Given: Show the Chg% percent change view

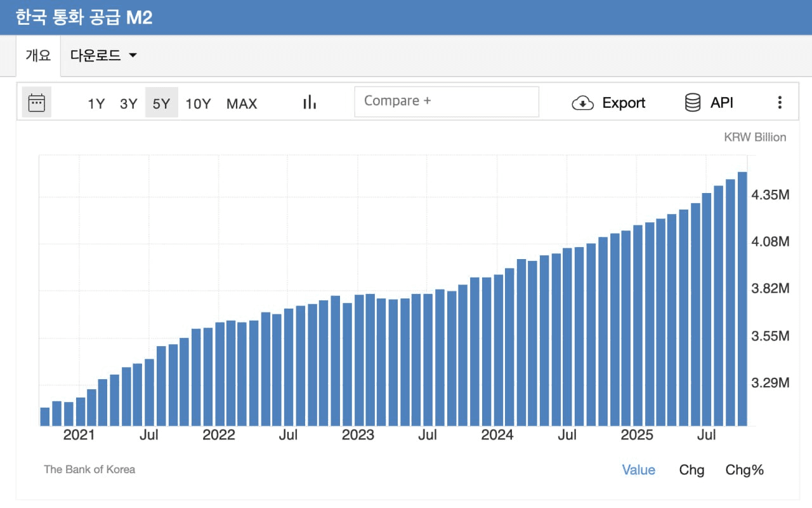Looking at the screenshot, I should tap(745, 470).
